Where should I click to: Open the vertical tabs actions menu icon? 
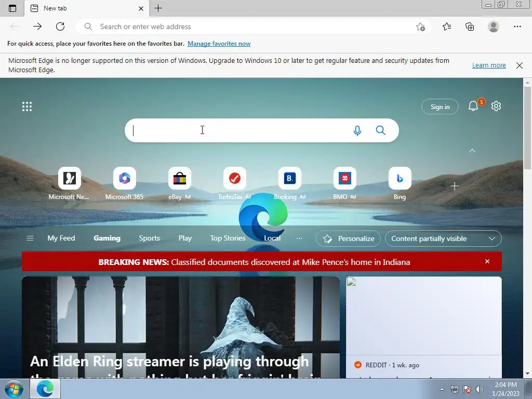(x=12, y=8)
